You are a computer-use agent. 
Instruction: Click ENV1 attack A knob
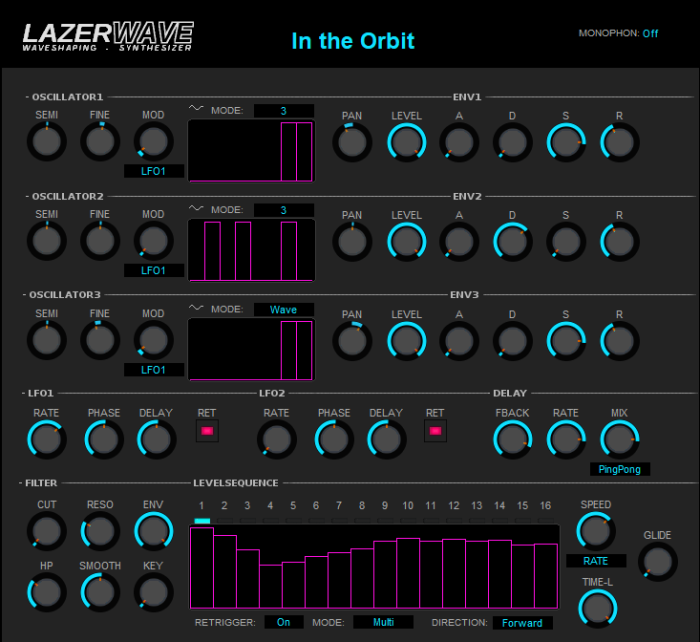[x=459, y=142]
